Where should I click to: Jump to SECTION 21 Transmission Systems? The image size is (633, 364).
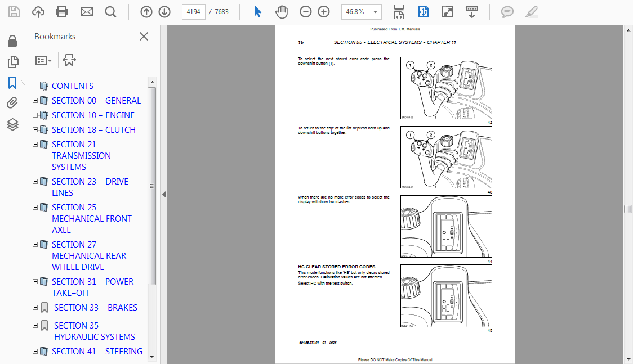click(81, 156)
